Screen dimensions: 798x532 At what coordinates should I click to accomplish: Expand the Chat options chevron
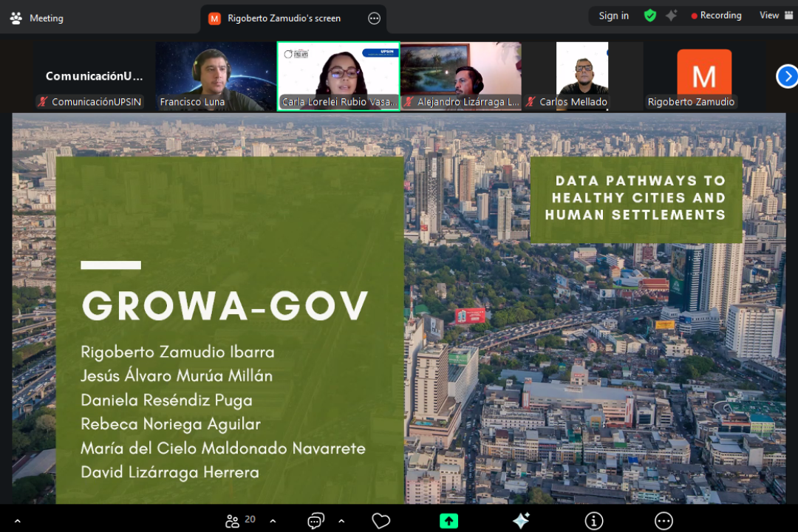click(x=341, y=521)
